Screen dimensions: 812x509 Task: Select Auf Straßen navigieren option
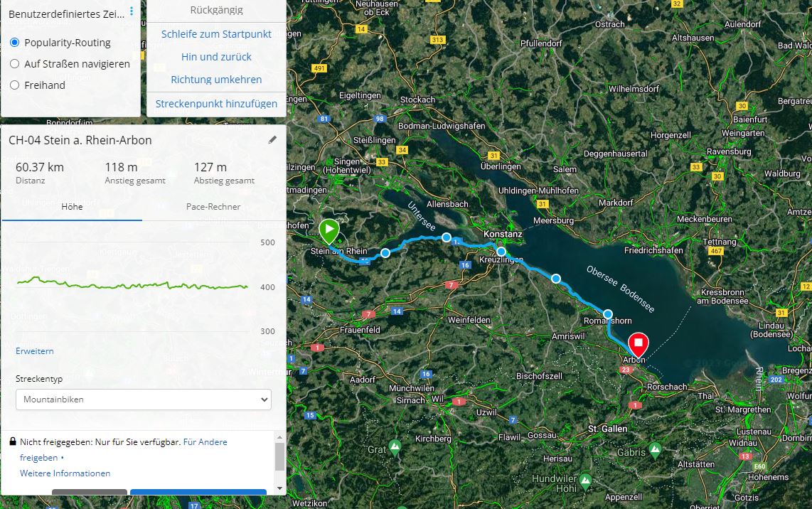tap(14, 64)
